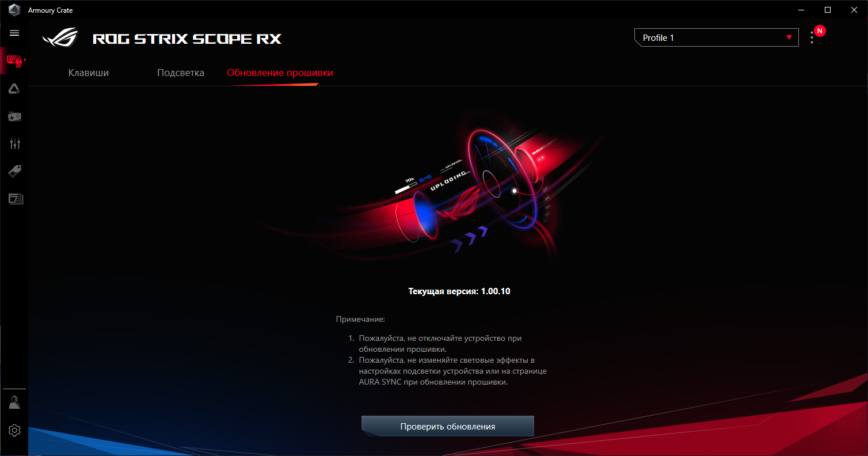Screen dimensions: 868x456
Task: Open the Featured deals tag icon
Action: pyautogui.click(x=14, y=171)
